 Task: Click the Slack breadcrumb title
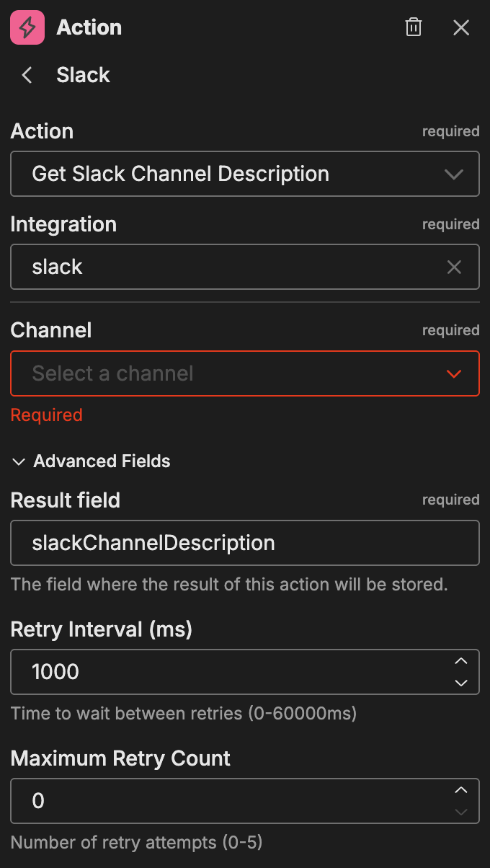83,75
